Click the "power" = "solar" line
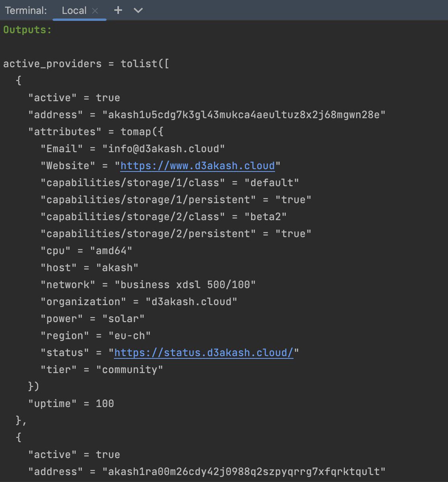 (92, 319)
